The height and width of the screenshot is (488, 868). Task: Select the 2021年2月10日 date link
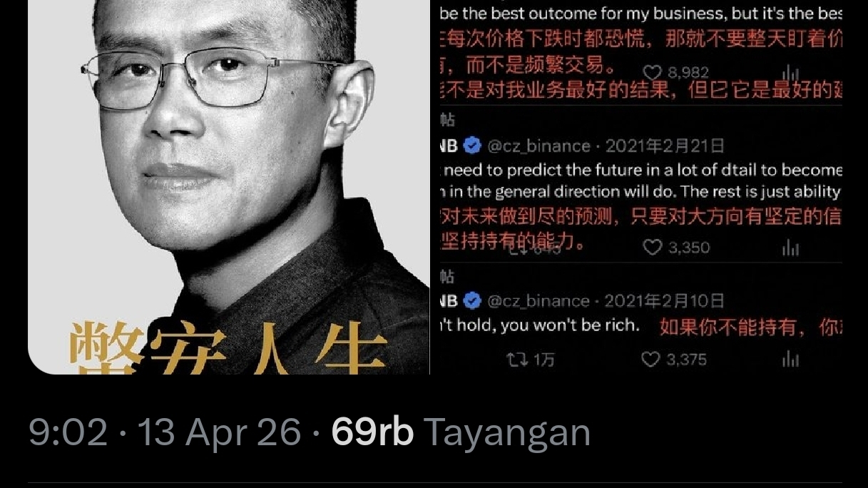pyautogui.click(x=665, y=300)
